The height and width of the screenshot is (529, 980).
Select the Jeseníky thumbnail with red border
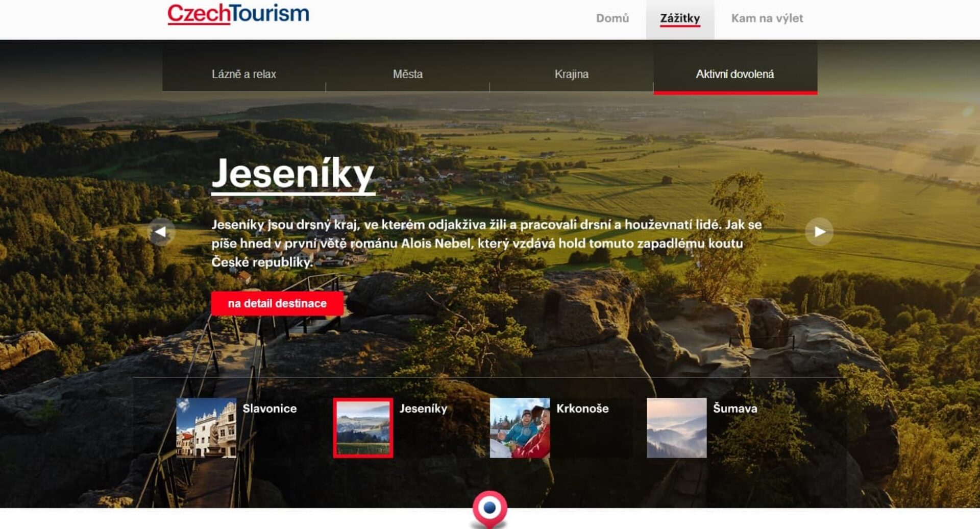click(x=363, y=428)
